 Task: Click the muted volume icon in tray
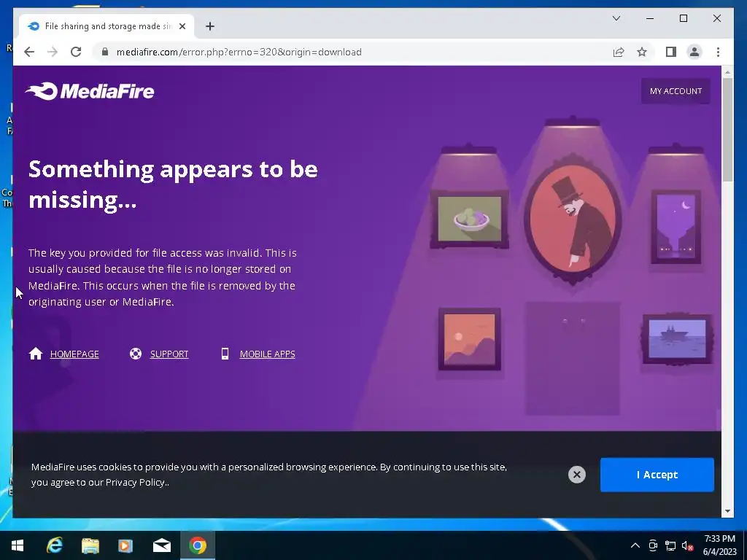coord(687,545)
